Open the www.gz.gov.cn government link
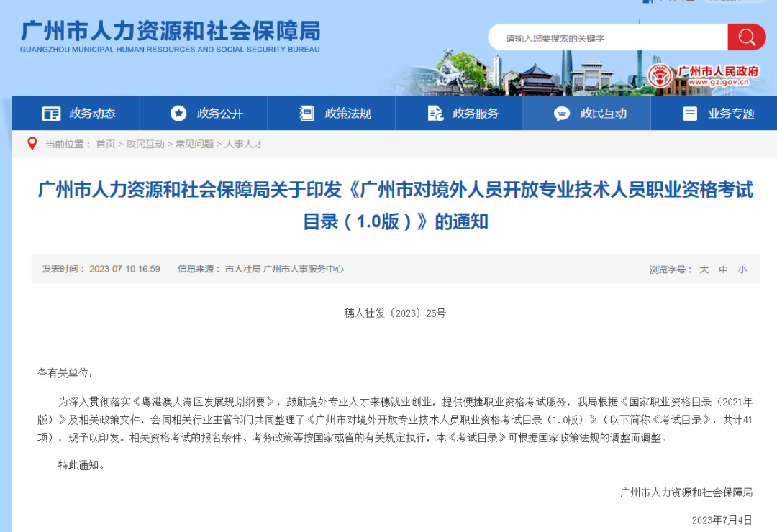Image resolution: width=777 pixels, height=532 pixels. pyautogui.click(x=719, y=82)
